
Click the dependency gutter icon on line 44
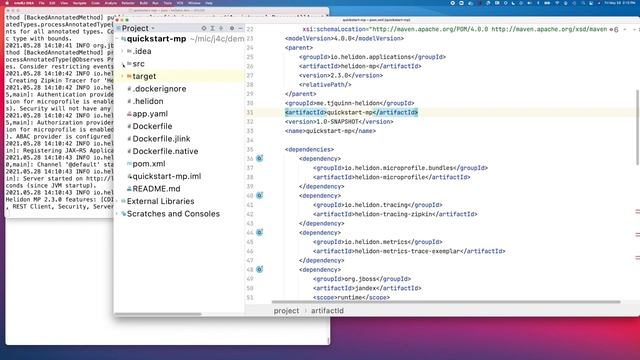pyautogui.click(x=259, y=233)
